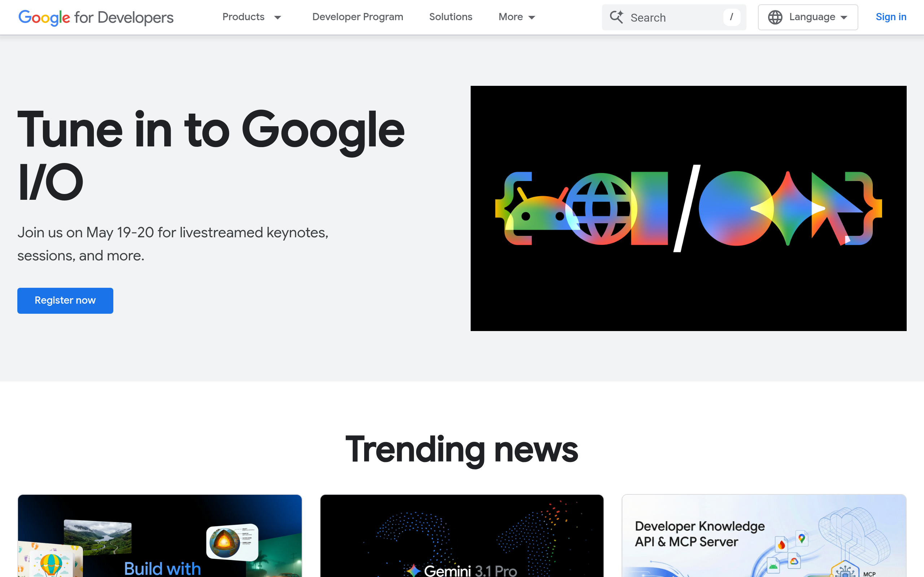Image resolution: width=924 pixels, height=577 pixels.
Task: Click the Google I/O banner image
Action: tap(688, 208)
